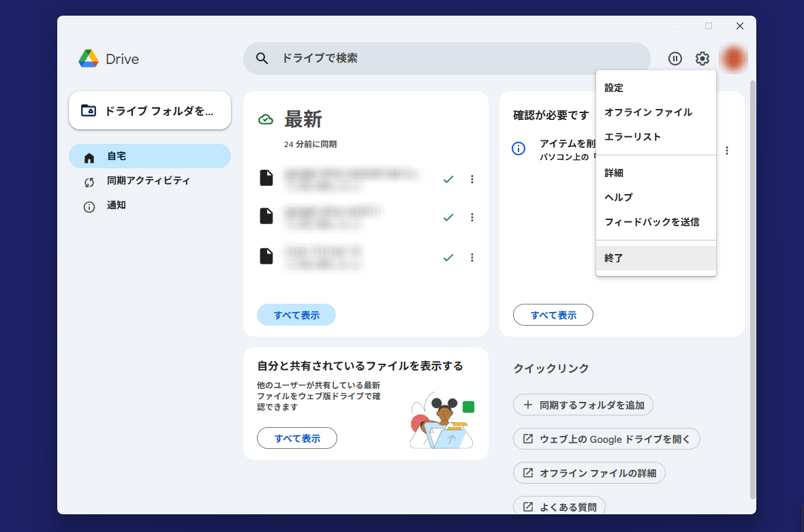
Task: Click the ドライブ フォルダを... button
Action: [150, 110]
